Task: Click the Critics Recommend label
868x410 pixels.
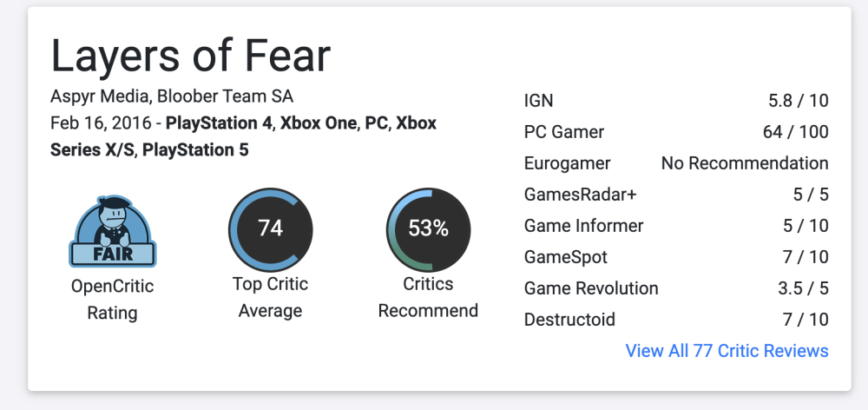Action: (x=428, y=297)
